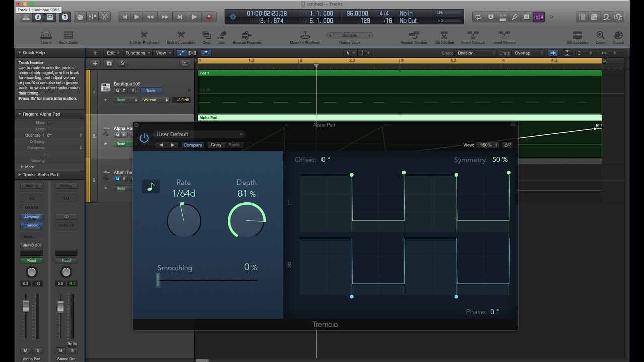
Task: Collapse the Region: Alpha Pad inspector
Action: pos(19,114)
